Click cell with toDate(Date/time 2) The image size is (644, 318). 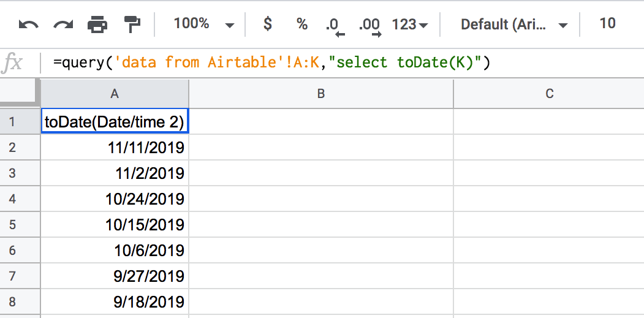[115, 121]
